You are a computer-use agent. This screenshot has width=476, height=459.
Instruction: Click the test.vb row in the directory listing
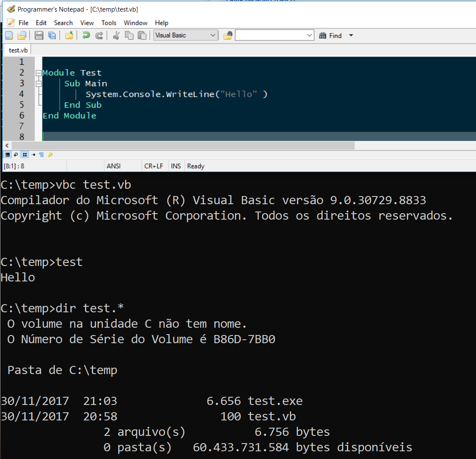[x=148, y=417]
